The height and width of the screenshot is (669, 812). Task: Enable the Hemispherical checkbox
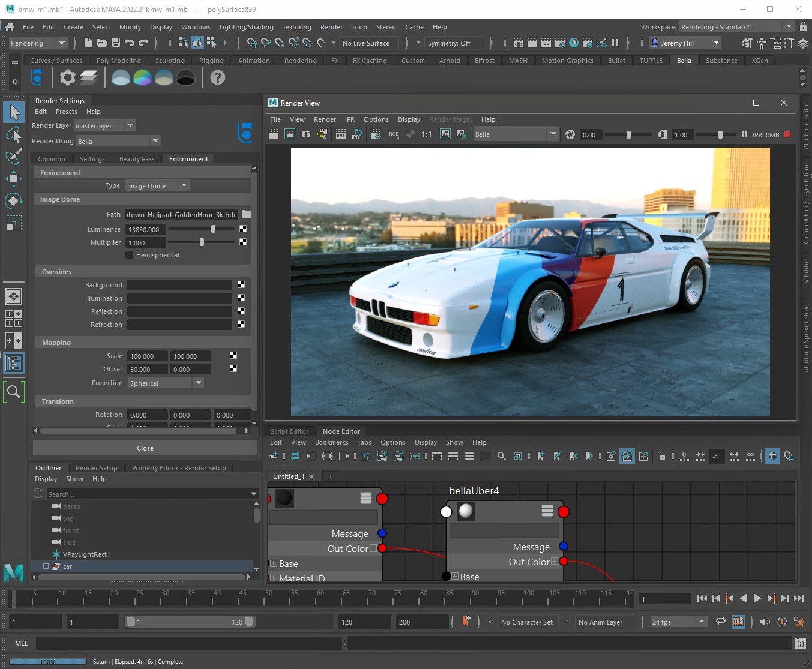[129, 255]
